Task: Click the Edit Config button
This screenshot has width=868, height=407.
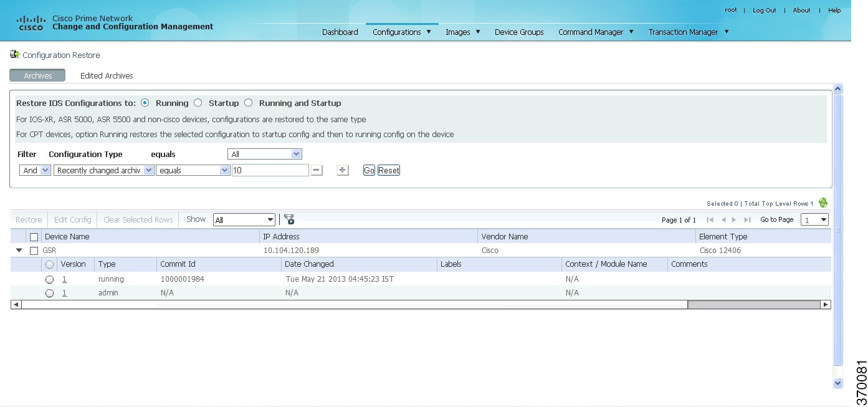Action: click(x=72, y=219)
